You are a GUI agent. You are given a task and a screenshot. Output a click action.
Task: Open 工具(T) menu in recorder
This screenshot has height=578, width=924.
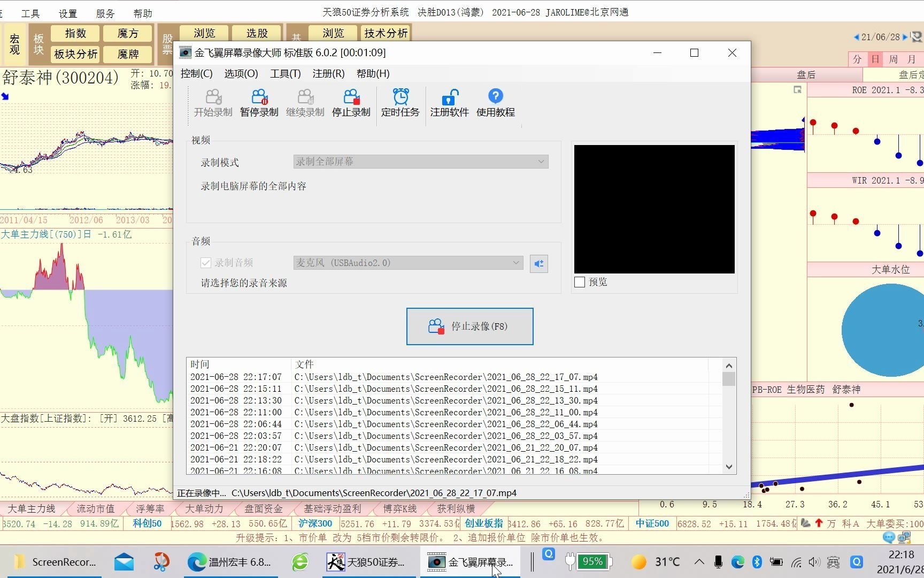tap(285, 73)
